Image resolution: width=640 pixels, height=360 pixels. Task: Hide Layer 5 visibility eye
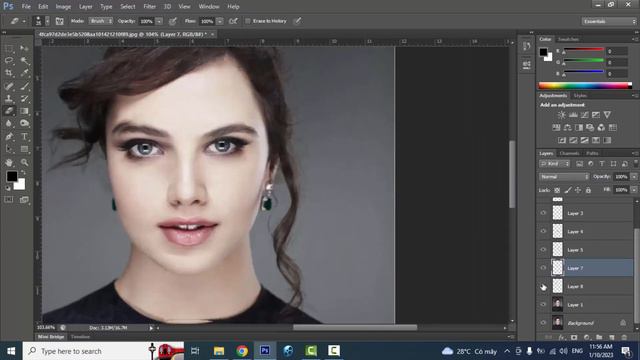tap(543, 250)
